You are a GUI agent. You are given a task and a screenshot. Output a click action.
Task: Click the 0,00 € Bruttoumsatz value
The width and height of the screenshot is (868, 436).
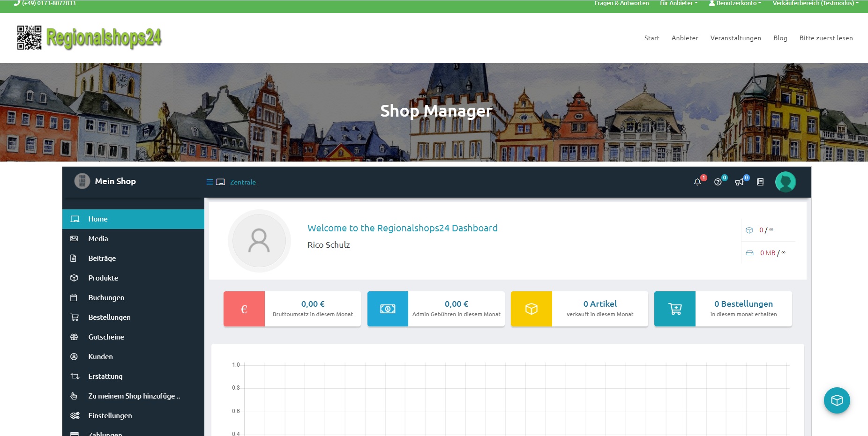point(313,304)
